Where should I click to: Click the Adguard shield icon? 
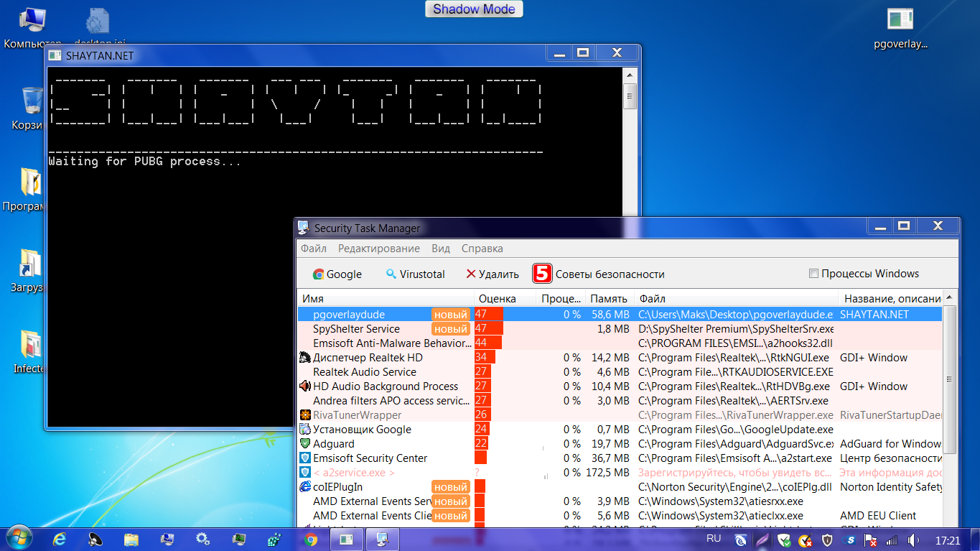304,444
